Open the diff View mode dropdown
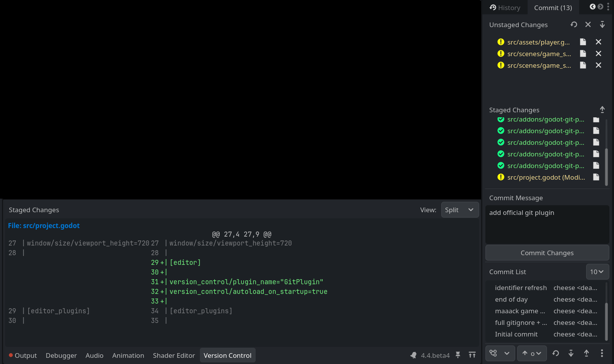This screenshot has height=364, width=614. (460, 210)
